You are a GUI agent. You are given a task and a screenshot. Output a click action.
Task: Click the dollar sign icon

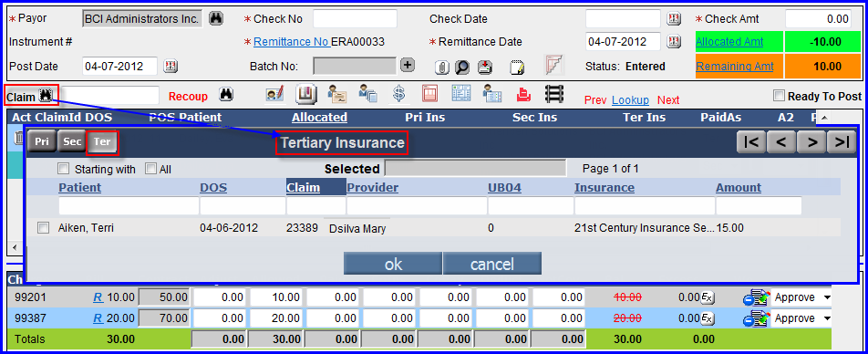398,94
